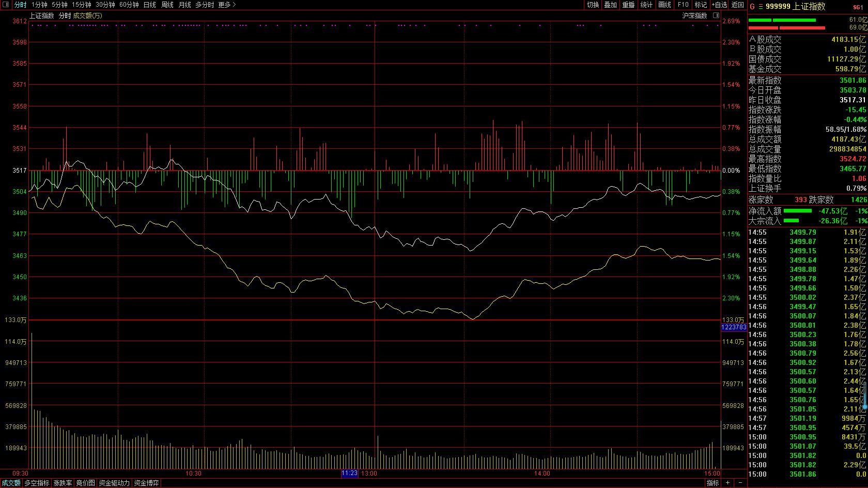Click the 跌家数 count 1426
This screenshot has width=868, height=488.
pos(859,200)
